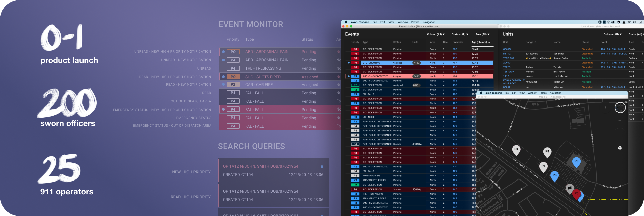This screenshot has width=644, height=216.
Task: Open unit link TEST 007
Action: (x=508, y=58)
